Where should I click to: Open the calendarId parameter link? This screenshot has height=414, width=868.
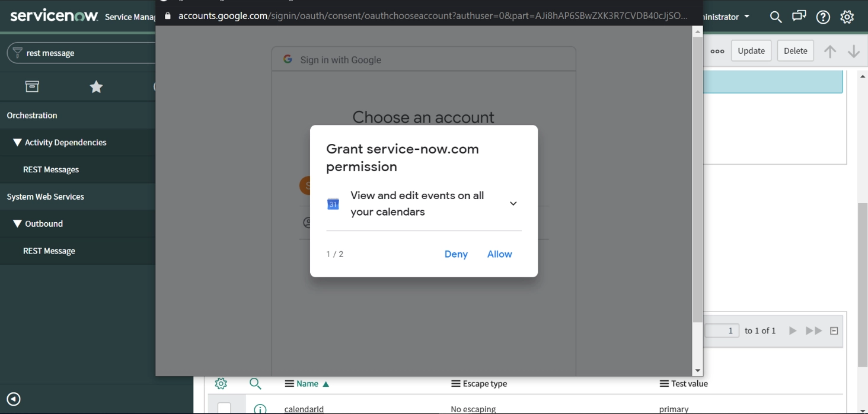(304, 409)
